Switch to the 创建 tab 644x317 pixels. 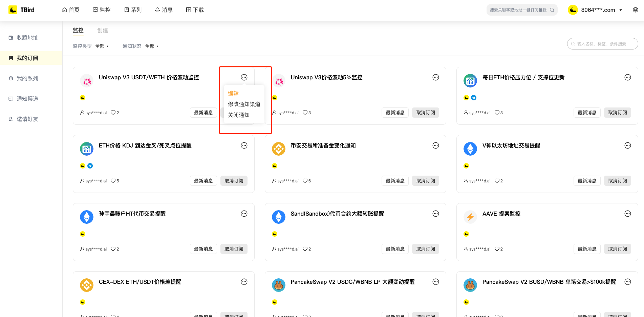coord(102,30)
